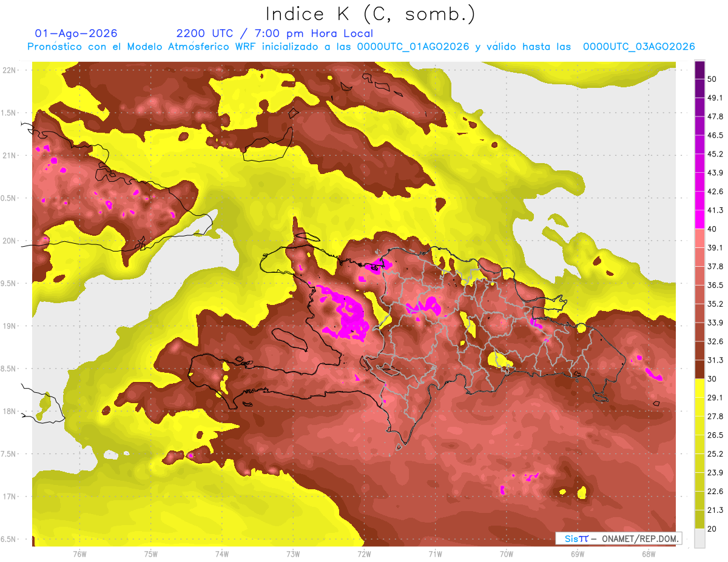Click the colorbar value "32.6"
The height and width of the screenshot is (562, 728).
[x=715, y=341]
